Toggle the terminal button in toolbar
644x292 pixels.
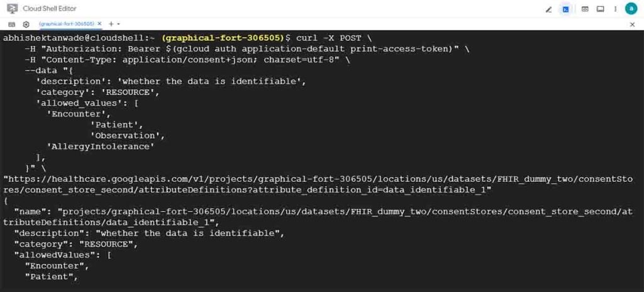click(566, 9)
